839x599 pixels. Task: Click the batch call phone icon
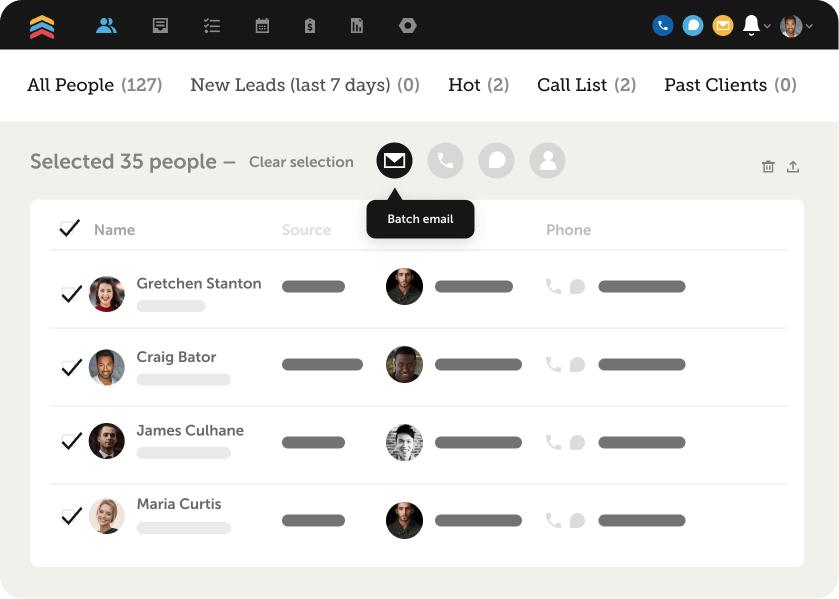point(445,160)
